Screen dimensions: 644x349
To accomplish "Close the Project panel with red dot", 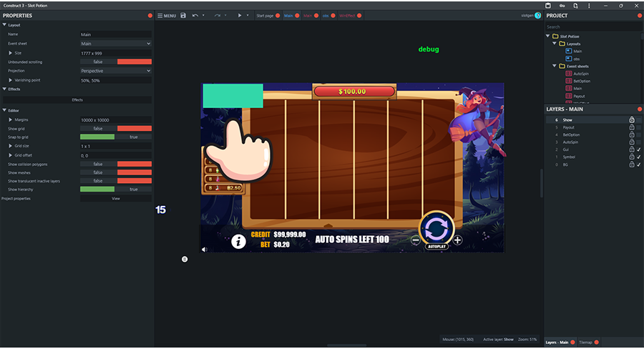I will point(640,16).
